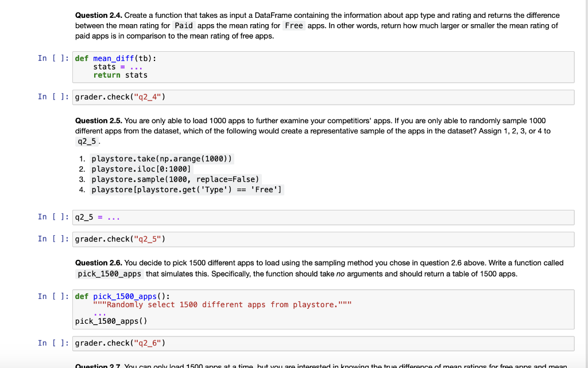Click the inline pick_1500_apps code in Question 2.6
This screenshot has width=588, height=368.
109,274
